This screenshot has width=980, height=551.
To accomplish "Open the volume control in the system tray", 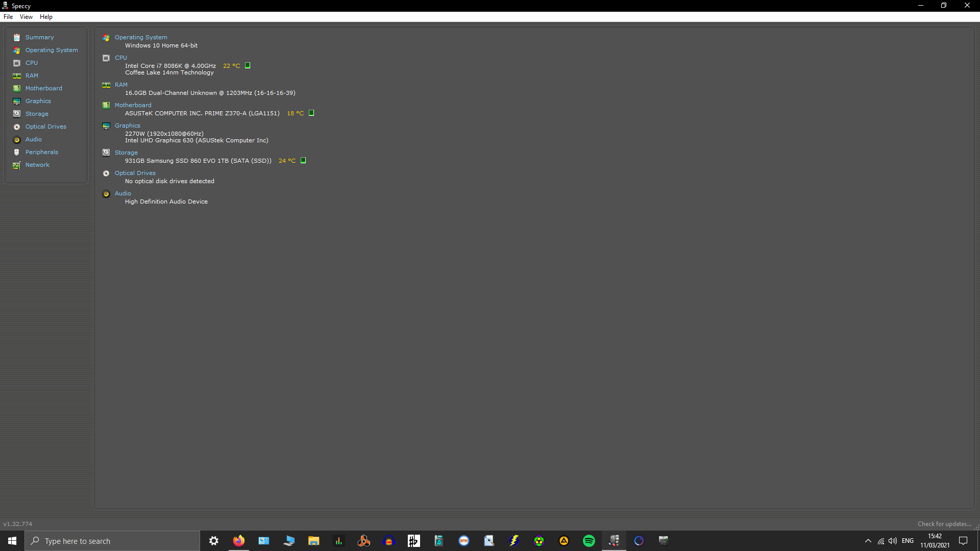I will [893, 541].
